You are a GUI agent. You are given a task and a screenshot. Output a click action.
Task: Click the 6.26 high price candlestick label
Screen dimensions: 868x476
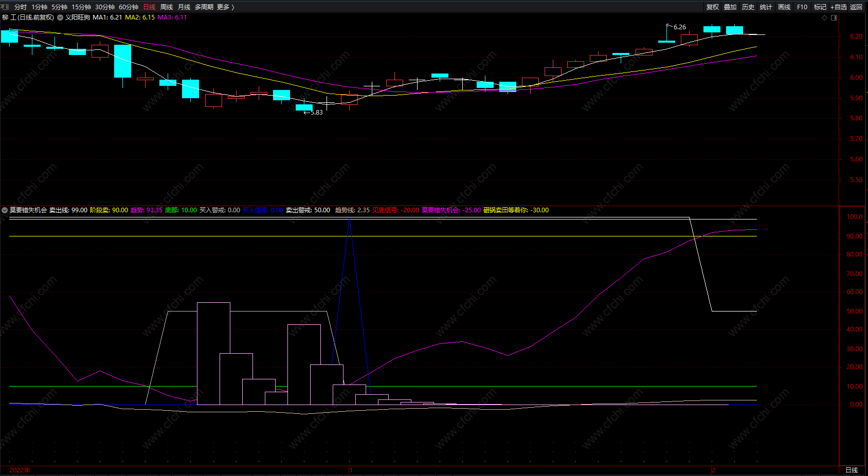click(x=679, y=27)
